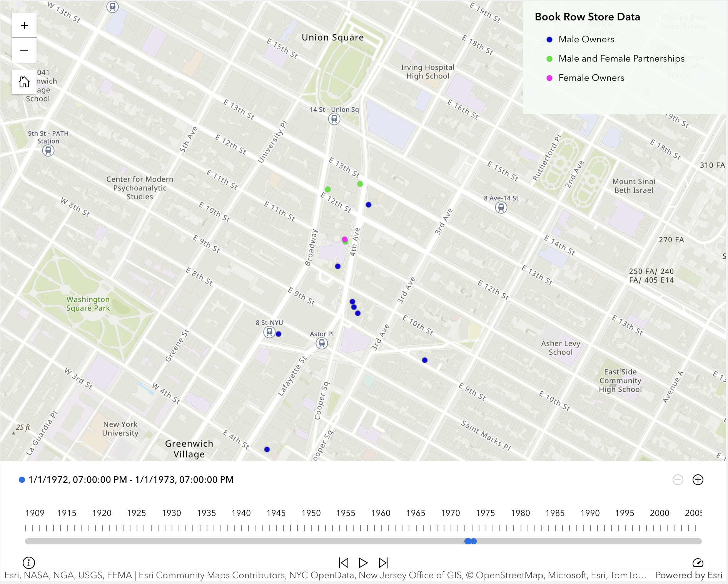Select magenta Female Owners store point on map

point(345,239)
